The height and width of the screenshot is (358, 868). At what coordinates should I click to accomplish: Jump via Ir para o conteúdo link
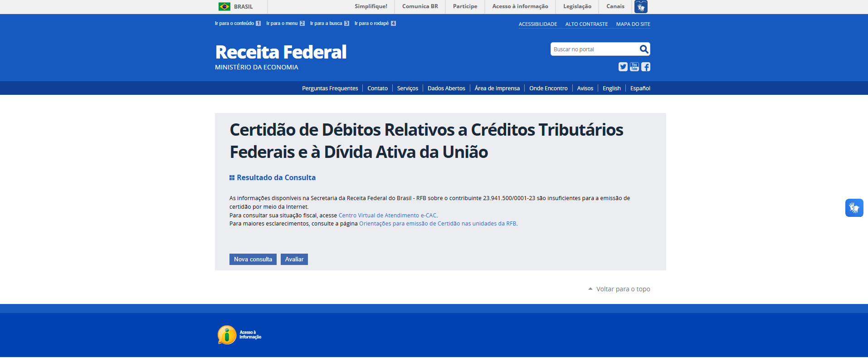(x=234, y=23)
